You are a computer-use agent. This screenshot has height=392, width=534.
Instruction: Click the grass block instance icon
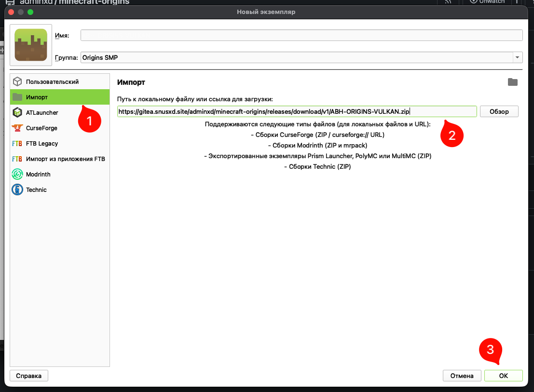coord(31,45)
